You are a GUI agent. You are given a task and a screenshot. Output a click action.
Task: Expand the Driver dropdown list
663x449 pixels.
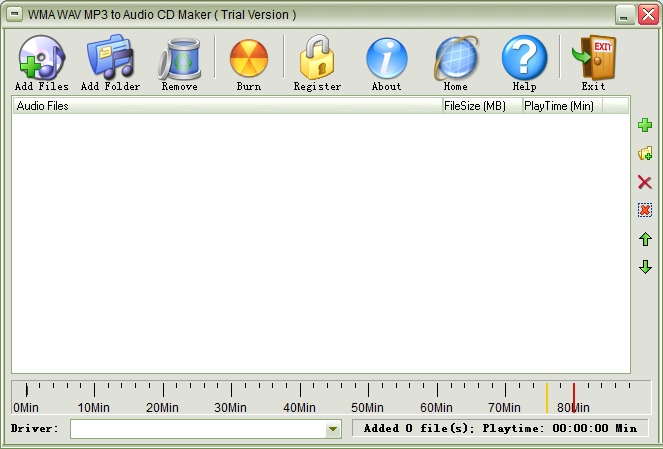[333, 429]
